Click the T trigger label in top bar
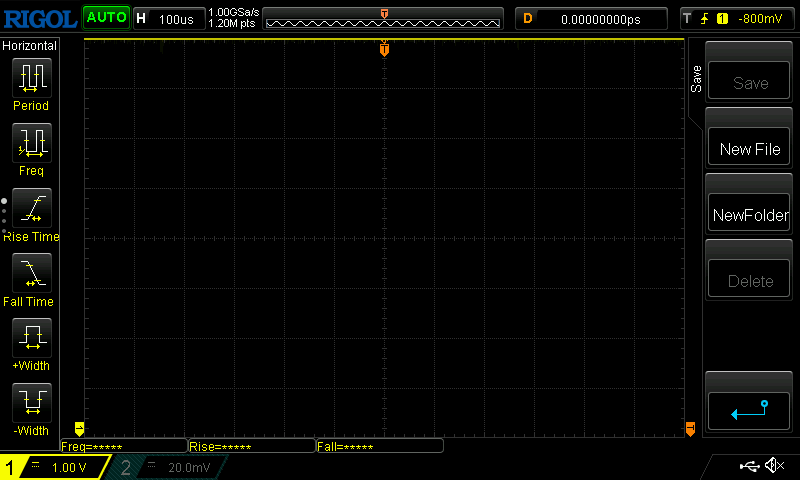 687,19
